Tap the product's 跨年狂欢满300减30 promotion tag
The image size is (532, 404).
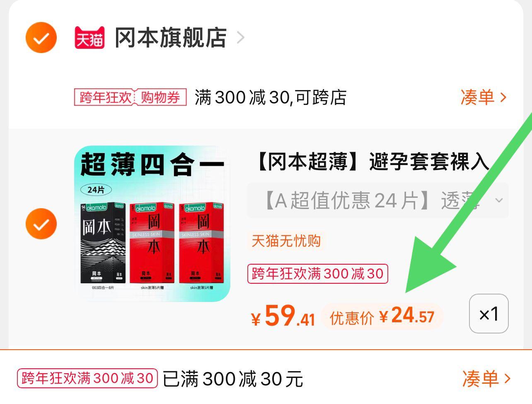tap(317, 274)
